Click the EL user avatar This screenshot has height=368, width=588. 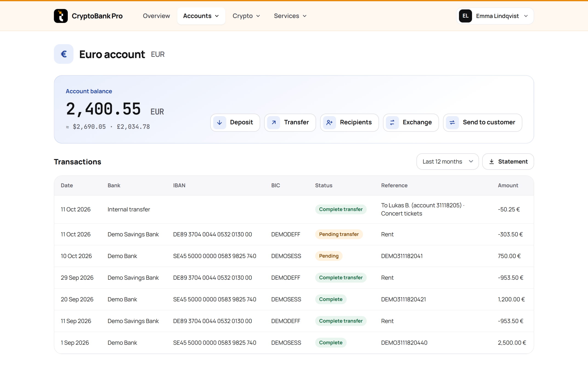465,16
